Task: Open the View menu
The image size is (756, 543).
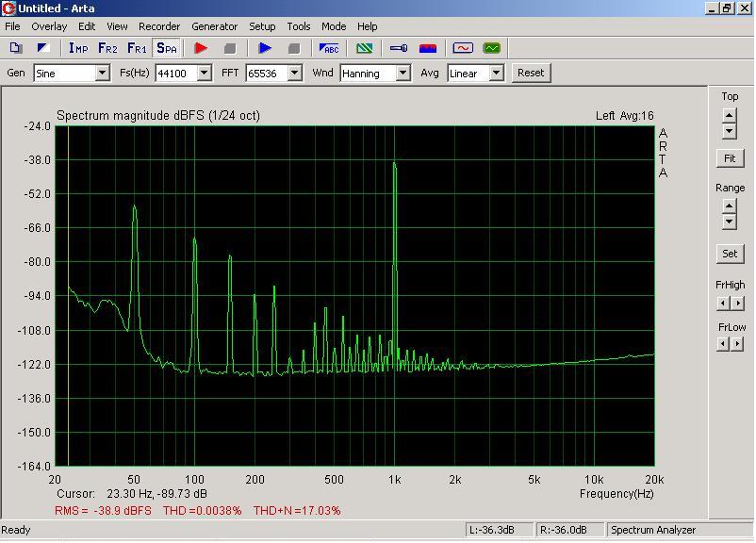Action: tap(117, 26)
